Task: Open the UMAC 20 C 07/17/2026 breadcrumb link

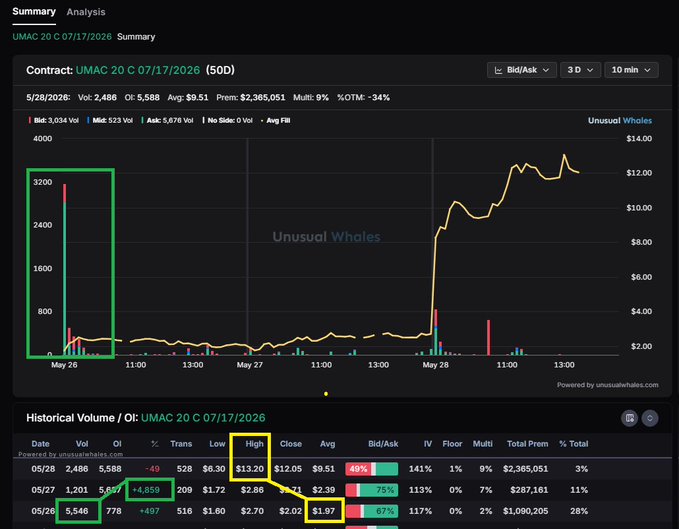Action: point(62,37)
